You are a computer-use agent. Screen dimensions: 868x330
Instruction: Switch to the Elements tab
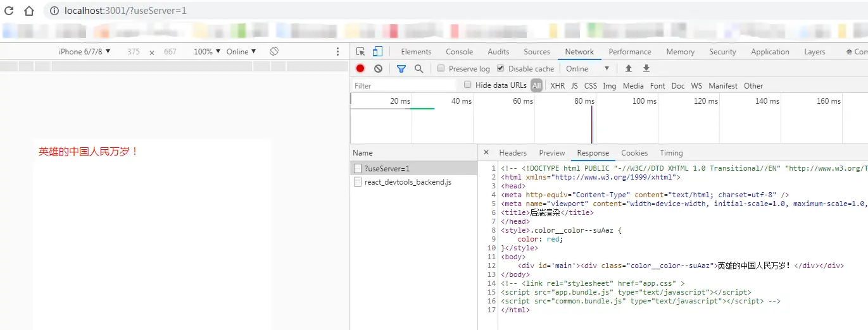click(416, 52)
